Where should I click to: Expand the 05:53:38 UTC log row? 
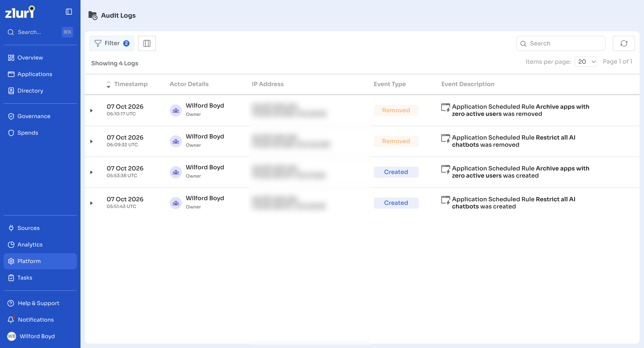pyautogui.click(x=91, y=172)
